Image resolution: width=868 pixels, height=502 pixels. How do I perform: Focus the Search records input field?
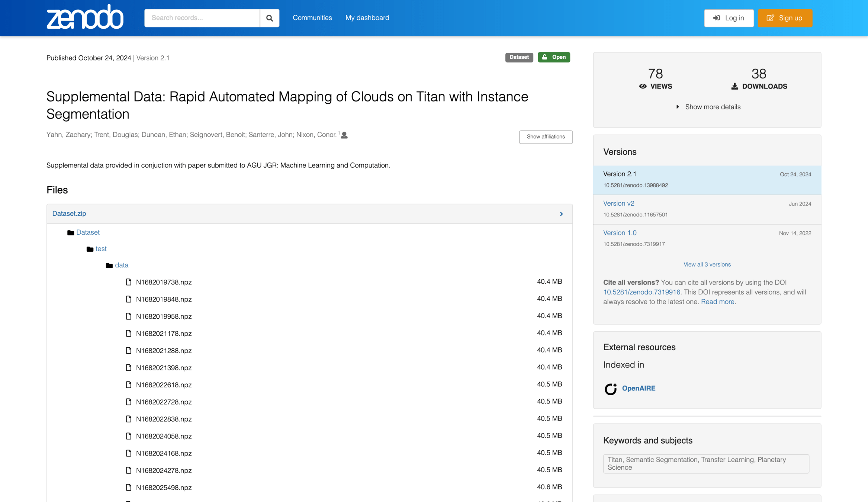(202, 18)
